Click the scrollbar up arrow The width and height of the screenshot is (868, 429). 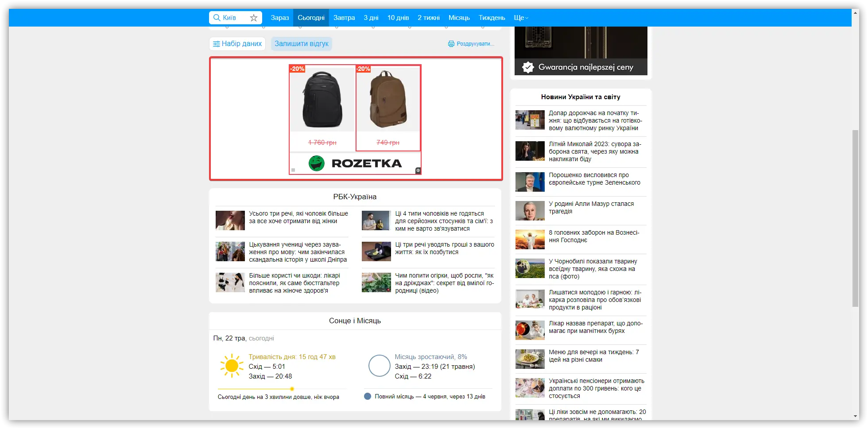click(x=855, y=13)
